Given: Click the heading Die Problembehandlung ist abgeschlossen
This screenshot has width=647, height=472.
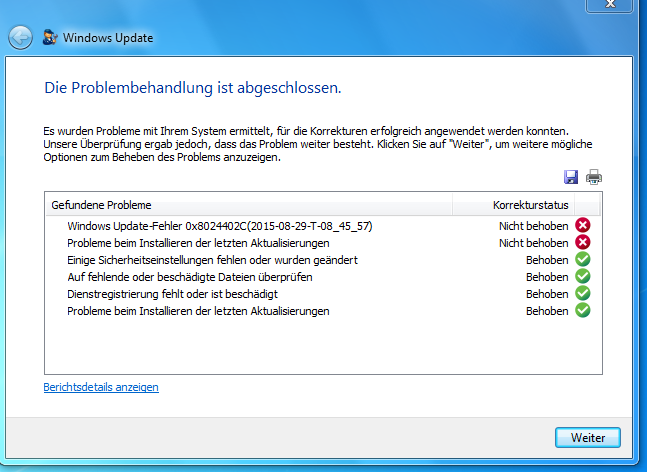Looking at the screenshot, I should point(193,88).
